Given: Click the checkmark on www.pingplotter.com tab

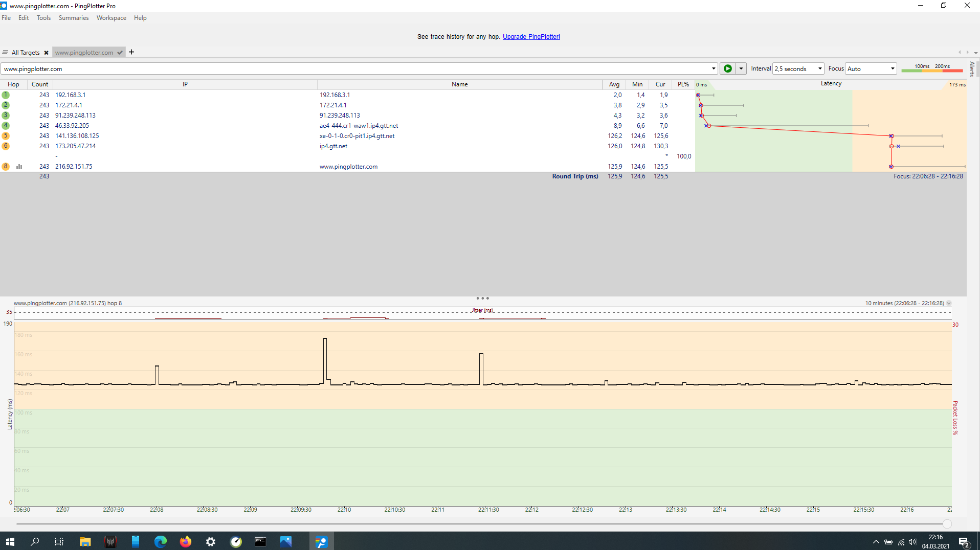Looking at the screenshot, I should click(120, 53).
